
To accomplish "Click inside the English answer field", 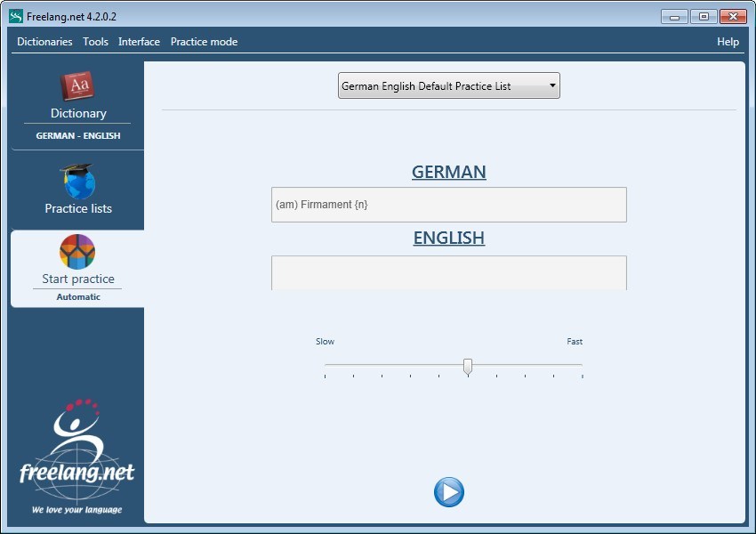I will (448, 273).
